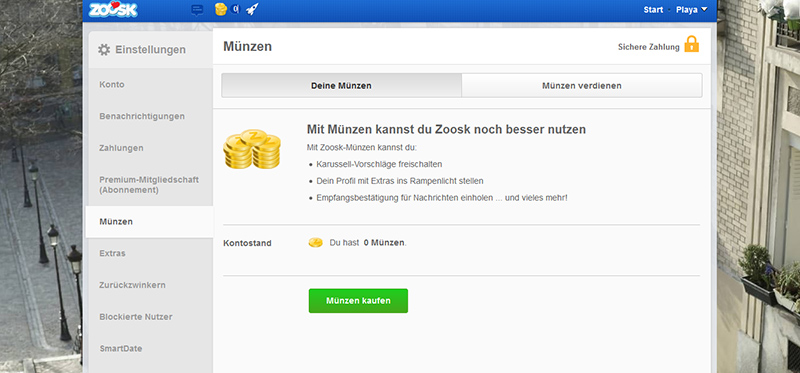The image size is (800, 373).
Task: Click the coin count badge showing 0
Action: [235, 9]
